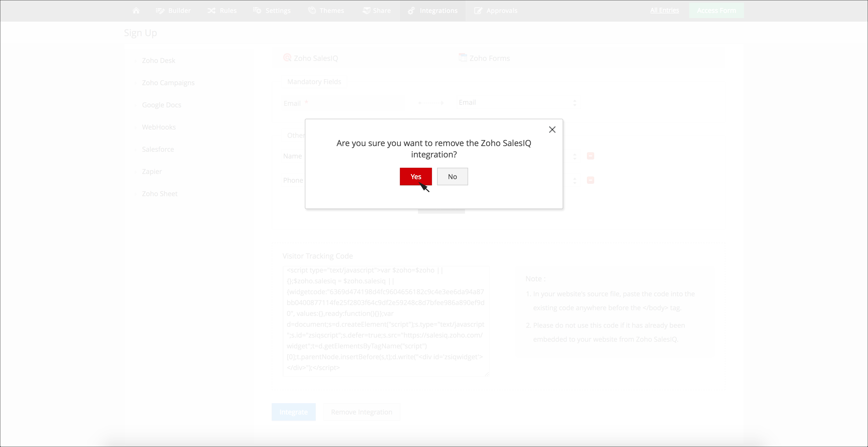Click the Access Form button
The image size is (868, 447).
(x=716, y=10)
